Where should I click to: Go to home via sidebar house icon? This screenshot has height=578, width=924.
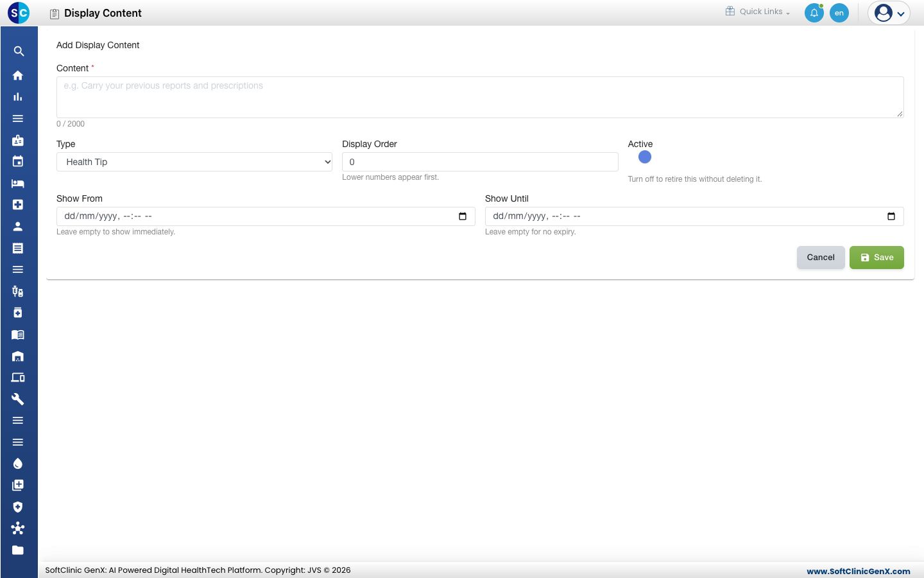[x=18, y=75]
